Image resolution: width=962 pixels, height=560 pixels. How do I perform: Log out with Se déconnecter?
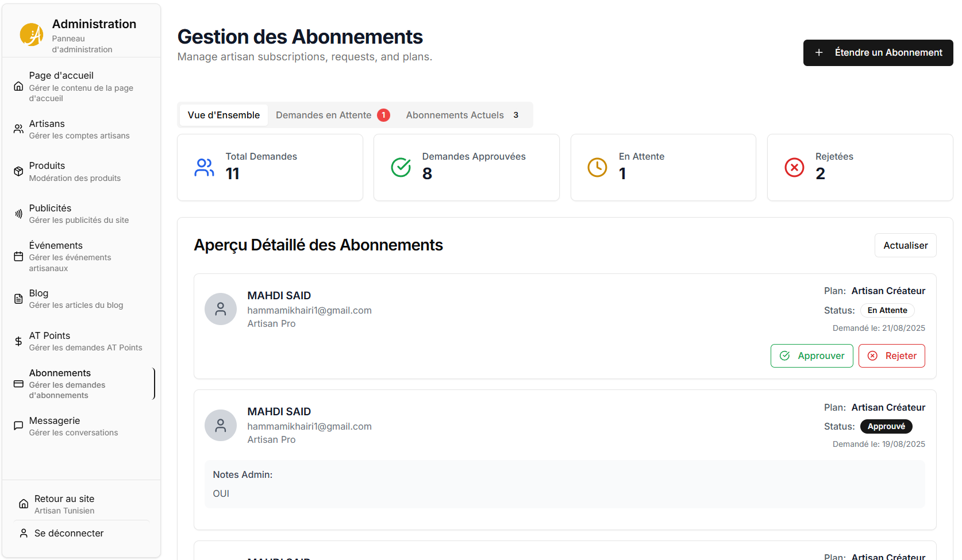pos(68,533)
